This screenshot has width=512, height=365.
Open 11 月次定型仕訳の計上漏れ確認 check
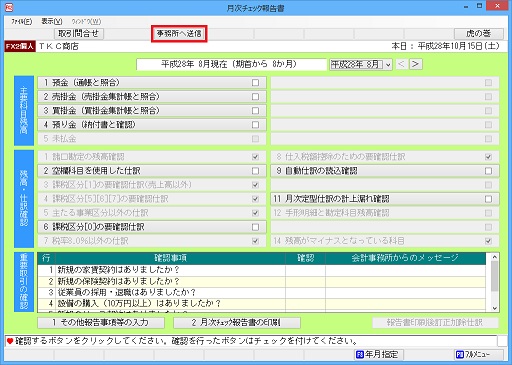point(385,199)
